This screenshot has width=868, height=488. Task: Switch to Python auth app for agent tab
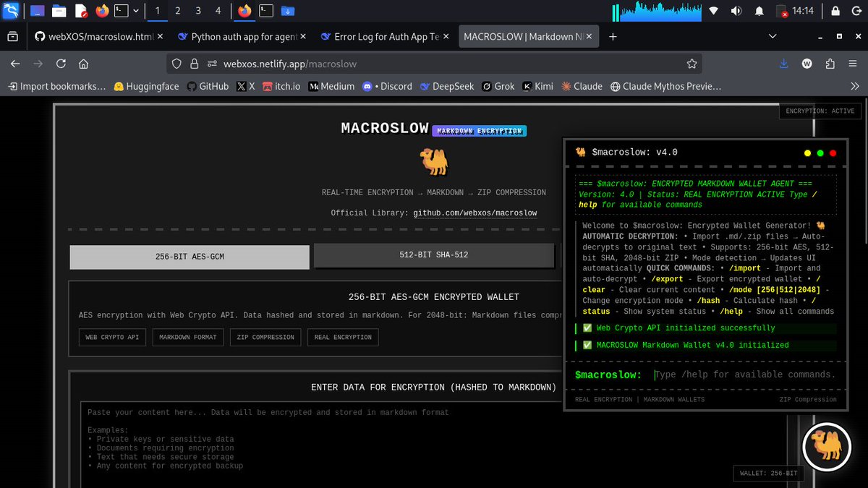click(x=242, y=37)
